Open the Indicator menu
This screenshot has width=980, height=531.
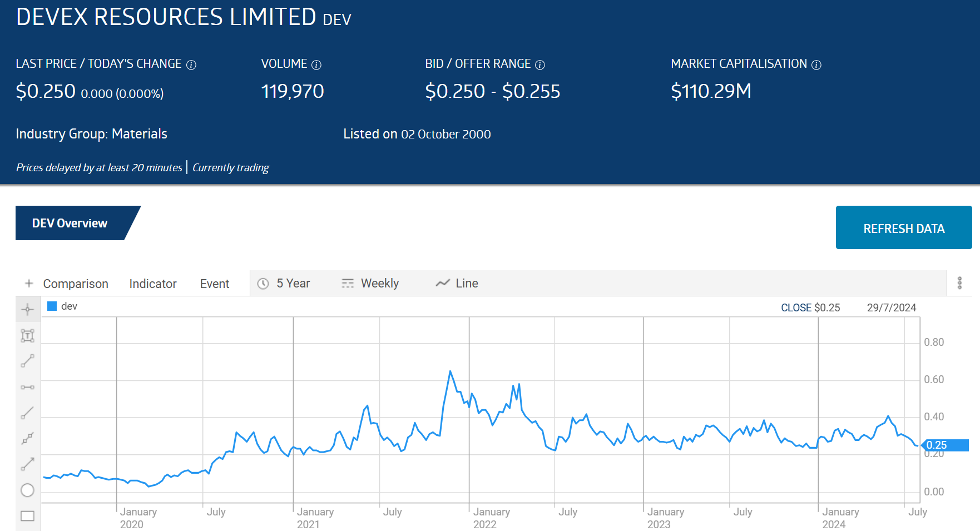point(153,284)
